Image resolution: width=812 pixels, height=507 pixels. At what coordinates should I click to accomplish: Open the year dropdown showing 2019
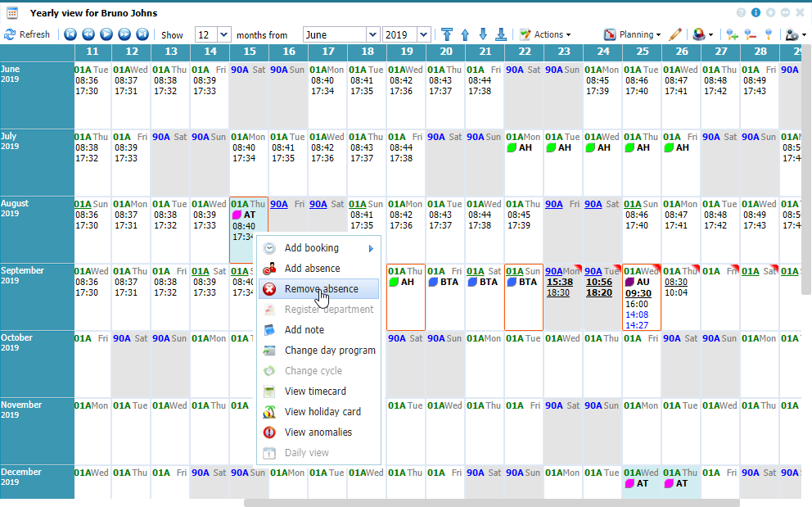[x=423, y=35]
